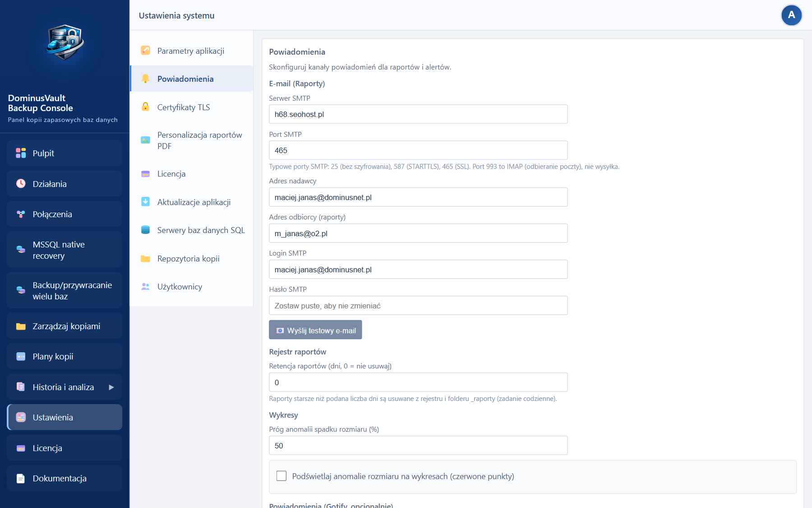Open user avatar A menu

[791, 15]
